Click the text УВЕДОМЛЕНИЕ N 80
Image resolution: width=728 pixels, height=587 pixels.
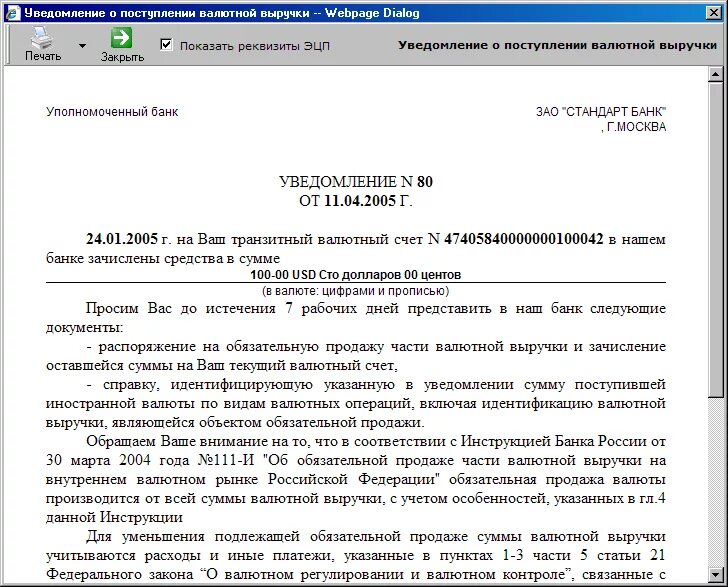pos(356,182)
